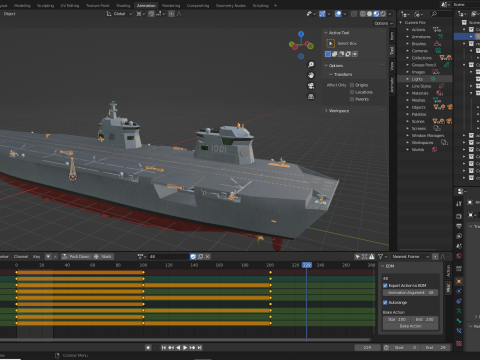Open the Channel menu in the dope sheet

21,256
